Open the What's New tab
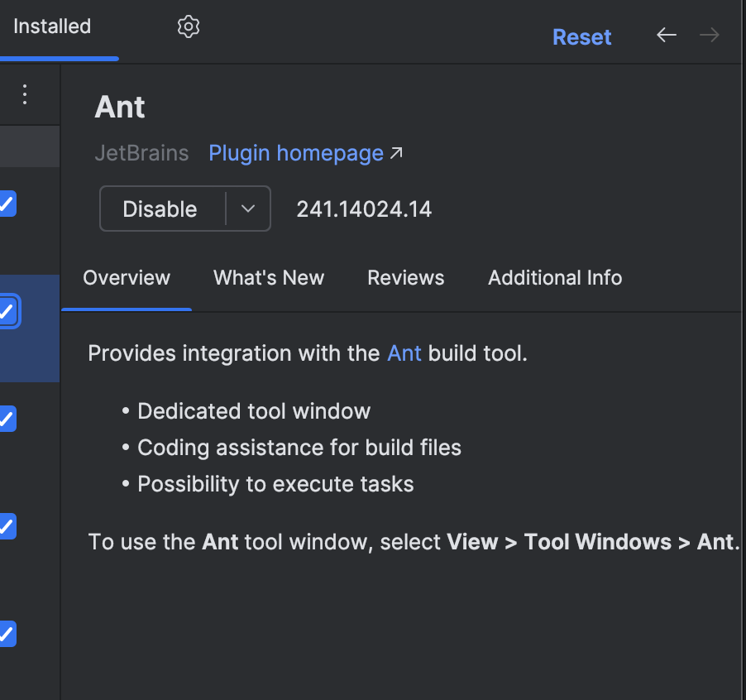Viewport: 746px width, 700px height. [269, 278]
